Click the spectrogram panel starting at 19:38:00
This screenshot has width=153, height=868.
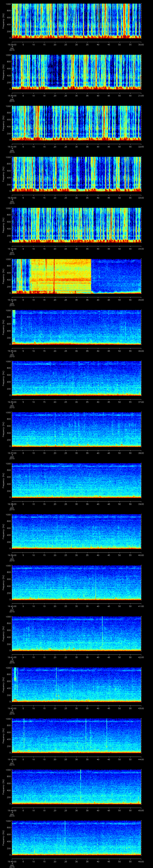[77, 480]
